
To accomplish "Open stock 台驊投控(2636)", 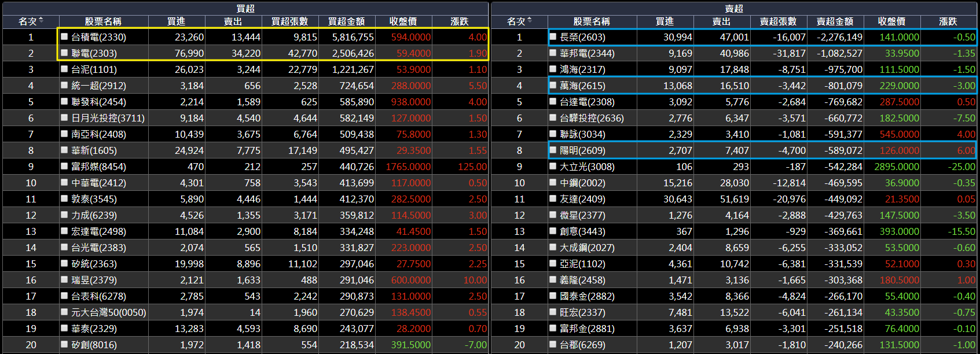I will coord(592,118).
